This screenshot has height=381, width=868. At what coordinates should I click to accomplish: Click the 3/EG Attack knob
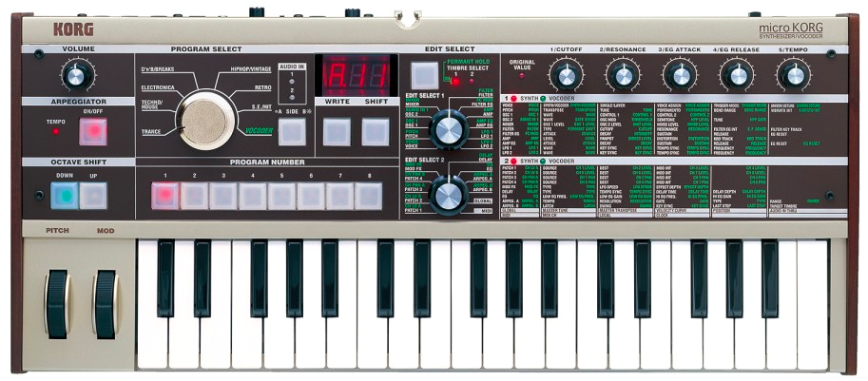679,74
